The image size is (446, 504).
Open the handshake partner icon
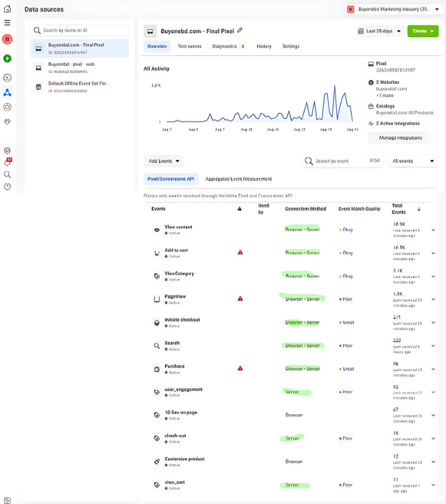pyautogui.click(x=7, y=121)
